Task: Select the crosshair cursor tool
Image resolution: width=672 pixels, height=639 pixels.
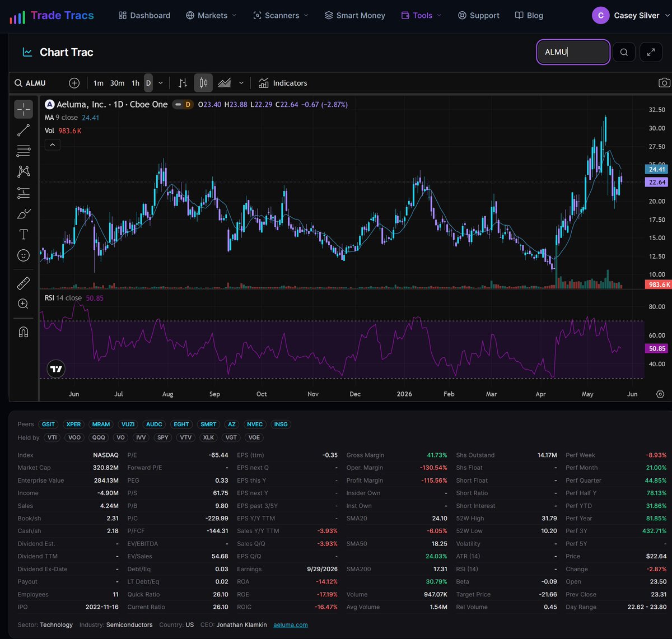Action: [24, 110]
